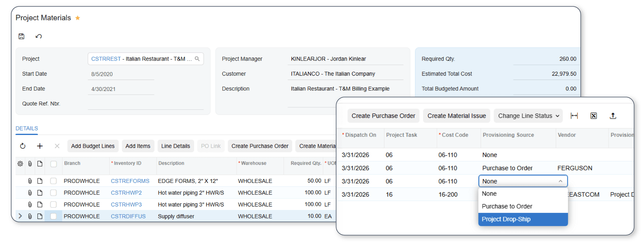This screenshot has width=644, height=246.
Task: Click the Add Budget Lines button
Action: click(x=93, y=146)
